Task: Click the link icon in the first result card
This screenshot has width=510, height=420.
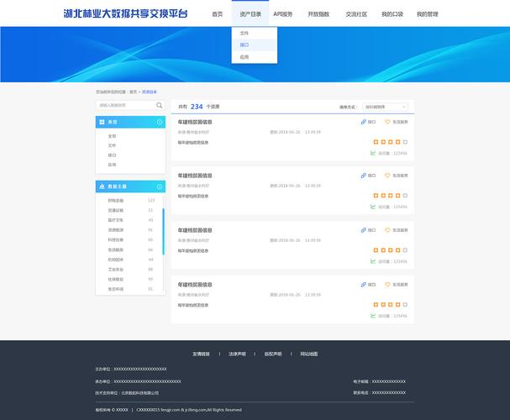Action: (x=363, y=122)
